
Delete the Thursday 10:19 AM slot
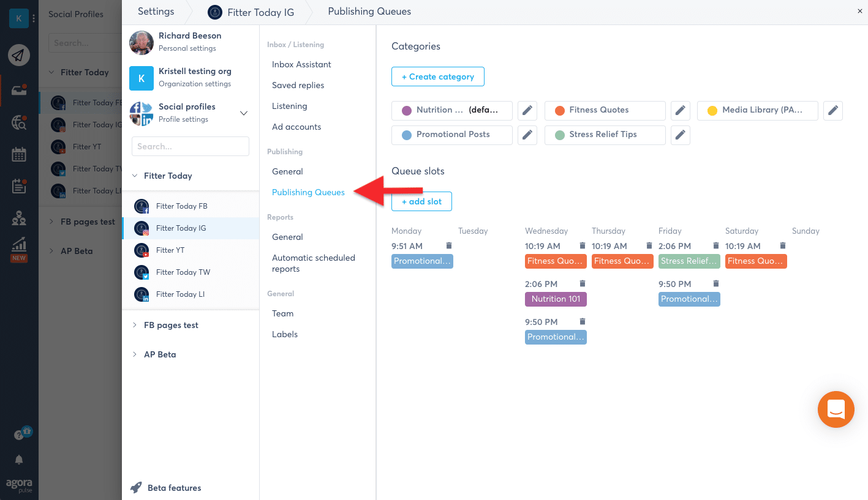point(649,245)
